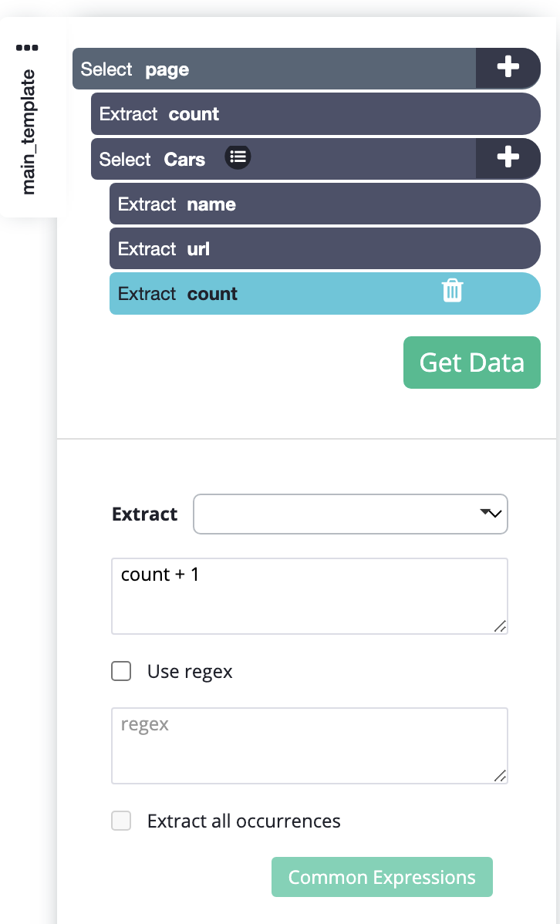
Task: Click the Common Expressions button
Action: point(382,877)
